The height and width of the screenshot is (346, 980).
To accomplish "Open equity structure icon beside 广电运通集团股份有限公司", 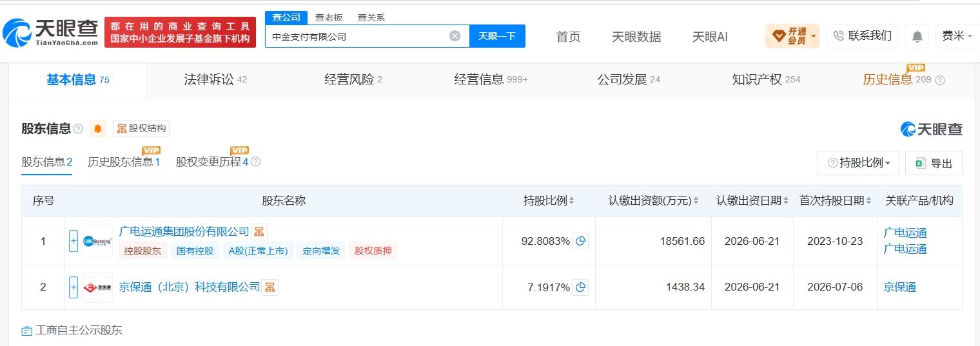I will (x=259, y=231).
